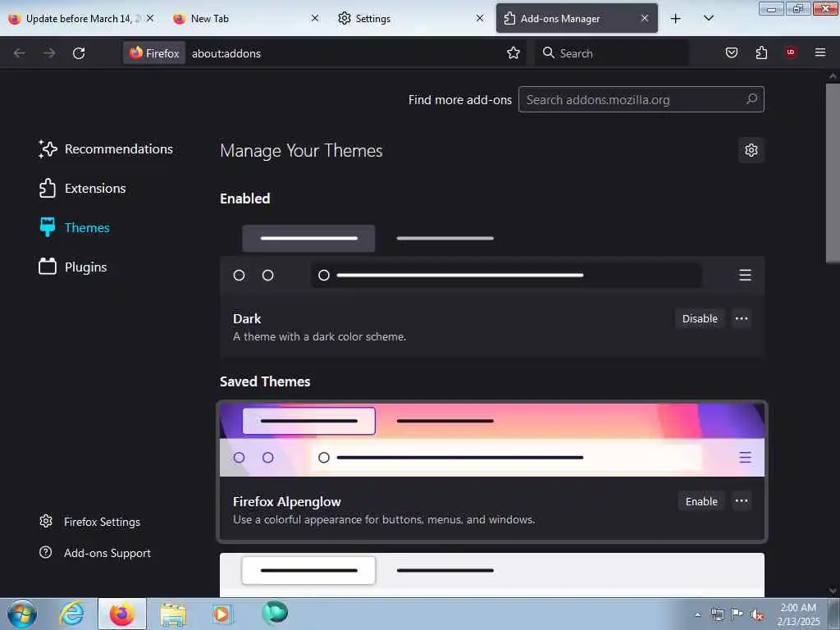The image size is (840, 630).
Task: Reload the current page
Action: [79, 53]
